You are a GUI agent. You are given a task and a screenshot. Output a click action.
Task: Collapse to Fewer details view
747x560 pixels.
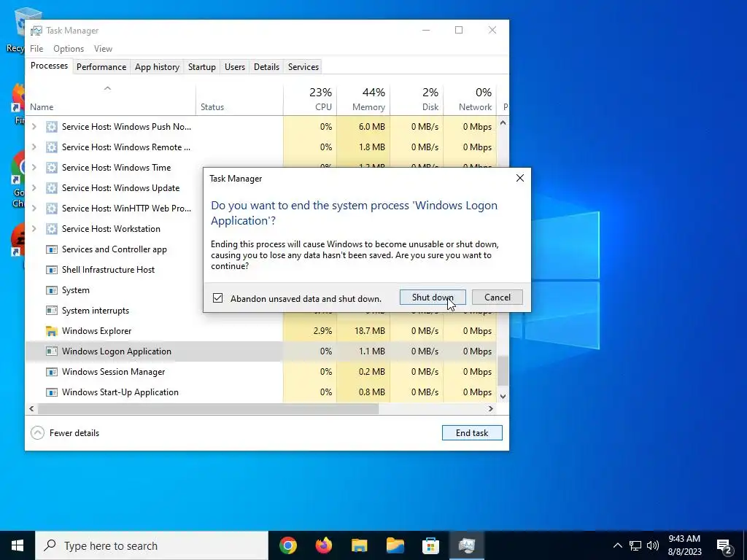tap(65, 433)
